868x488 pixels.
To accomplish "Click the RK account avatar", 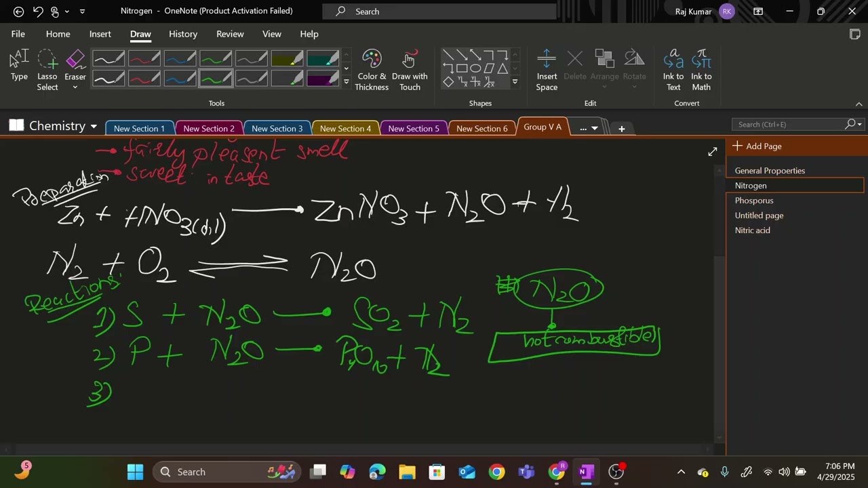I will tap(727, 12).
